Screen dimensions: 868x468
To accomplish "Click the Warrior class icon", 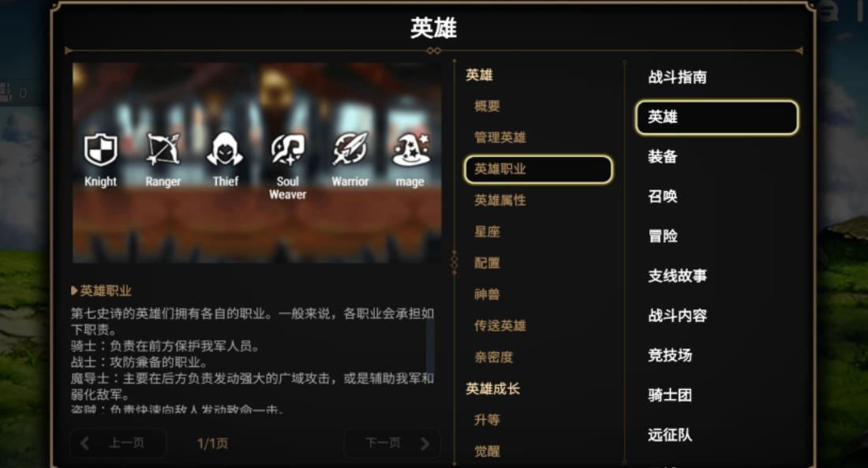I will coord(350,149).
